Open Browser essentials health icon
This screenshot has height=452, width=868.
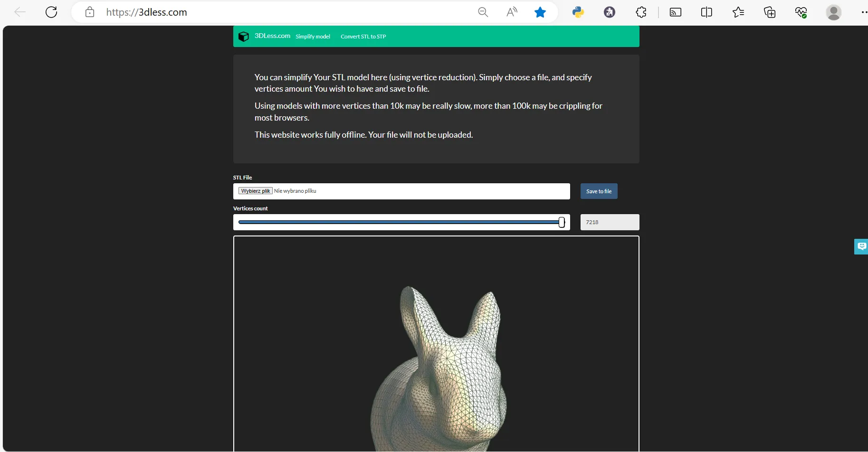(x=802, y=12)
